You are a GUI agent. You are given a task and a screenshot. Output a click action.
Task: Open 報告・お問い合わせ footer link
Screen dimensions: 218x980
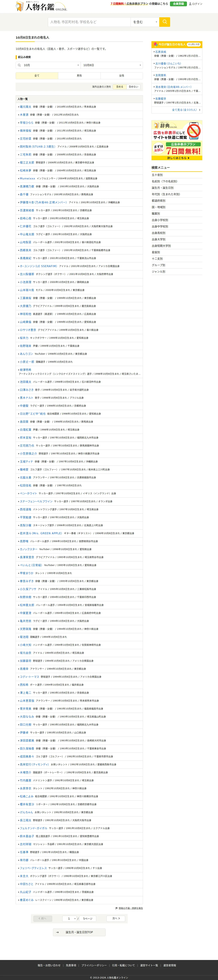pyautogui.click(x=49, y=965)
